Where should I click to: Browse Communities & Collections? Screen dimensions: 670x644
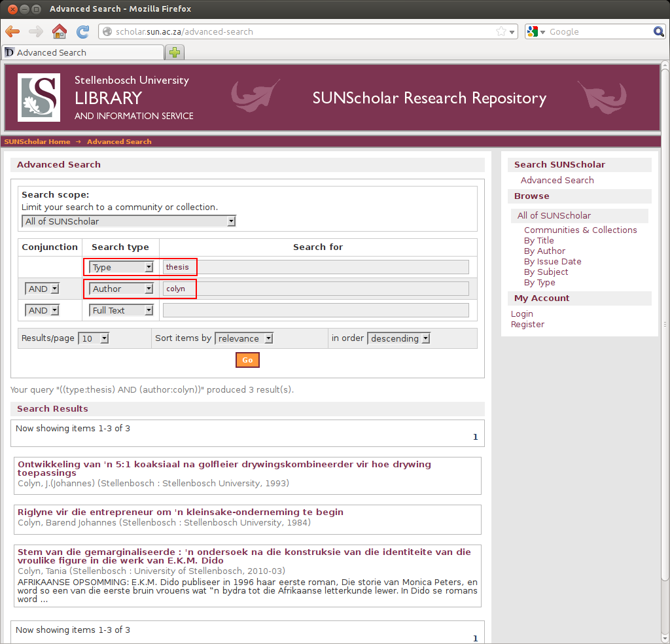point(580,230)
